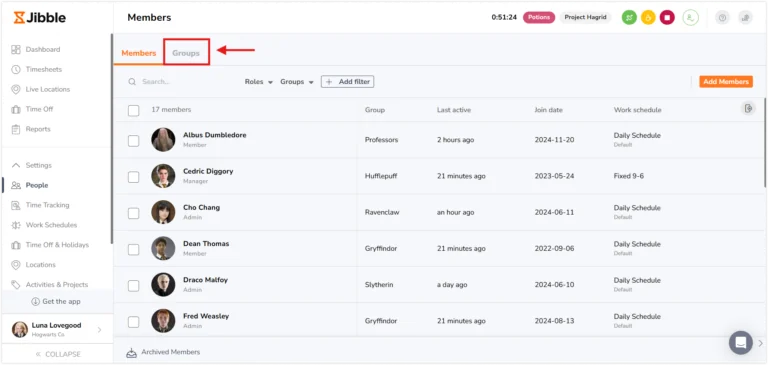The width and height of the screenshot is (768, 365).
Task: Switch to the Groups tab
Action: (186, 53)
